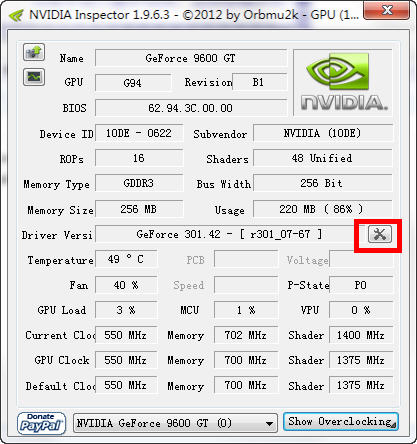Click the P-State value field

click(x=361, y=285)
